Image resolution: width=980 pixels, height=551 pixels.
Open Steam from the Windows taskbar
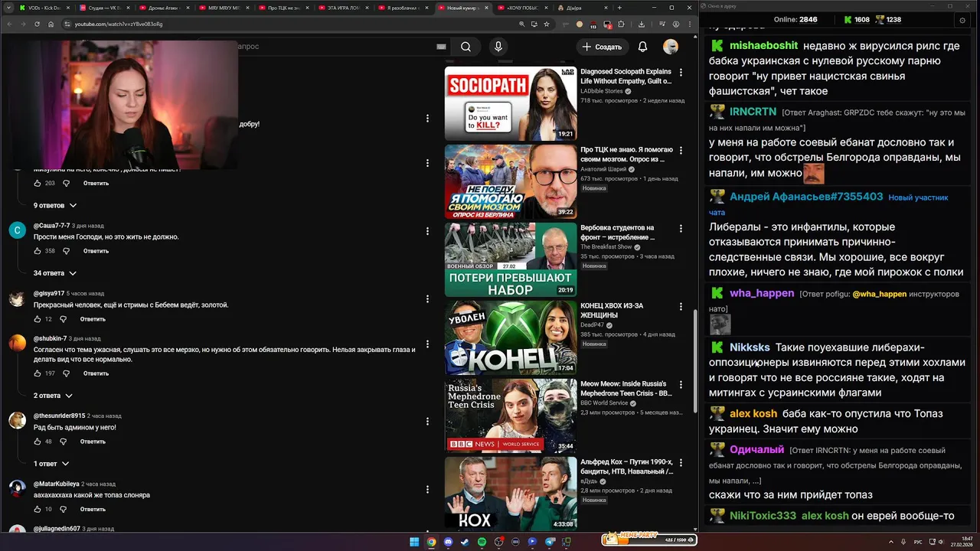click(x=465, y=542)
